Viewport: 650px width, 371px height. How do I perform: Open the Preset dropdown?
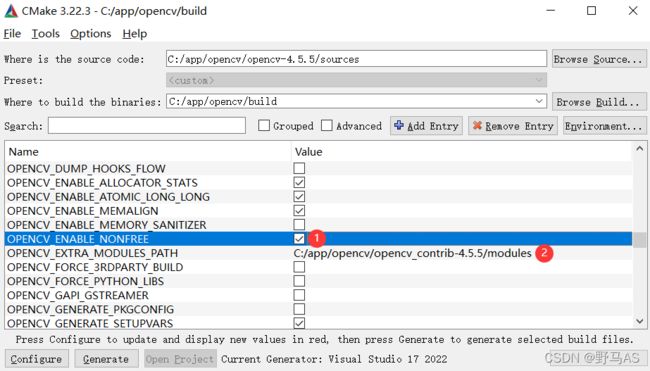[x=356, y=80]
